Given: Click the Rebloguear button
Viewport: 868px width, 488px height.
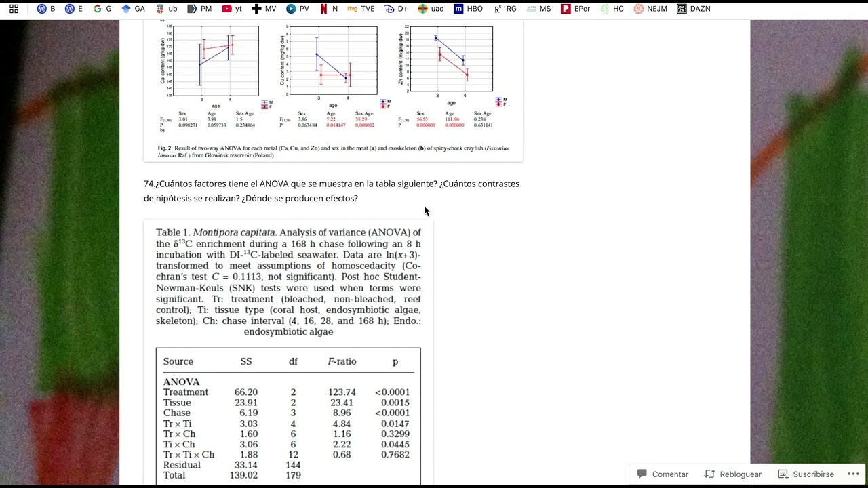Looking at the screenshot, I should point(733,474).
